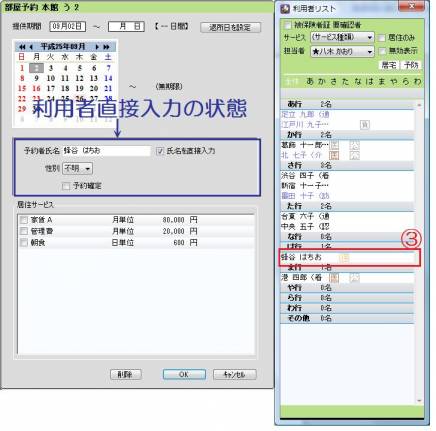Click left badge icon in 葛飾 十一郎 row
The height and width of the screenshot is (431, 436).
tap(334, 145)
